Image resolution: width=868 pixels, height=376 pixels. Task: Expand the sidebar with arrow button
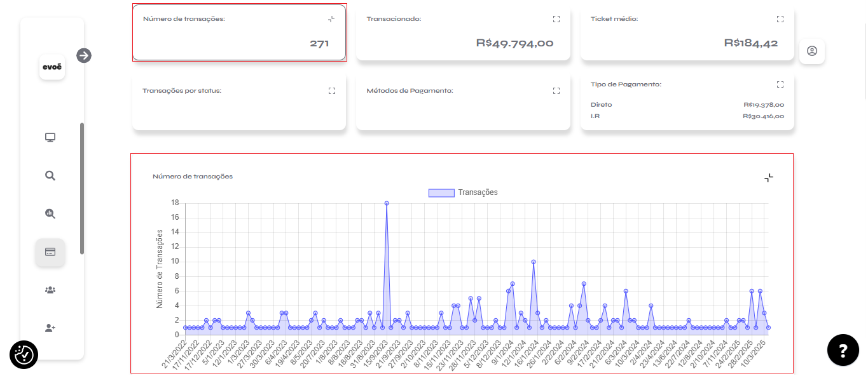(84, 55)
